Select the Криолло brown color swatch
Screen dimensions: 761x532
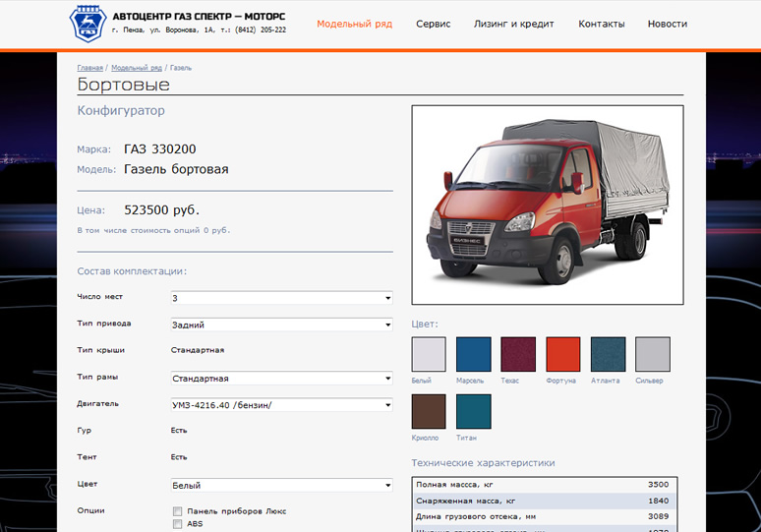tap(429, 412)
